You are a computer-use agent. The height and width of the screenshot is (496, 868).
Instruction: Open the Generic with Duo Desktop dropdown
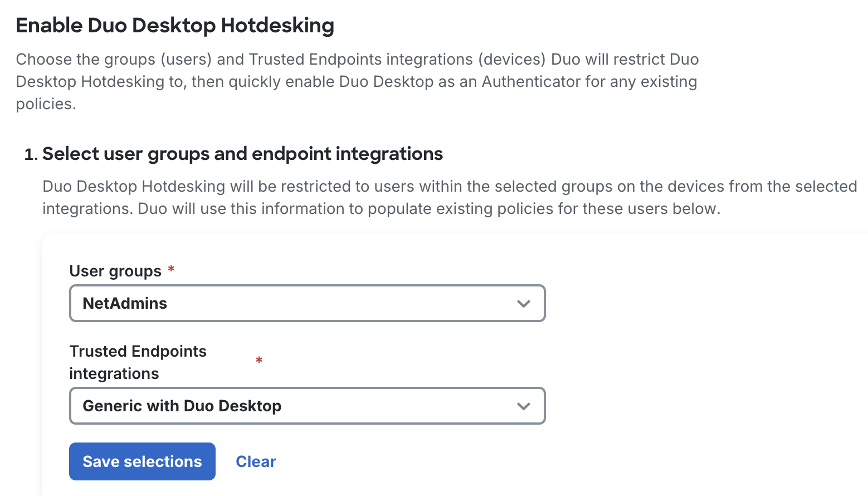coord(307,406)
